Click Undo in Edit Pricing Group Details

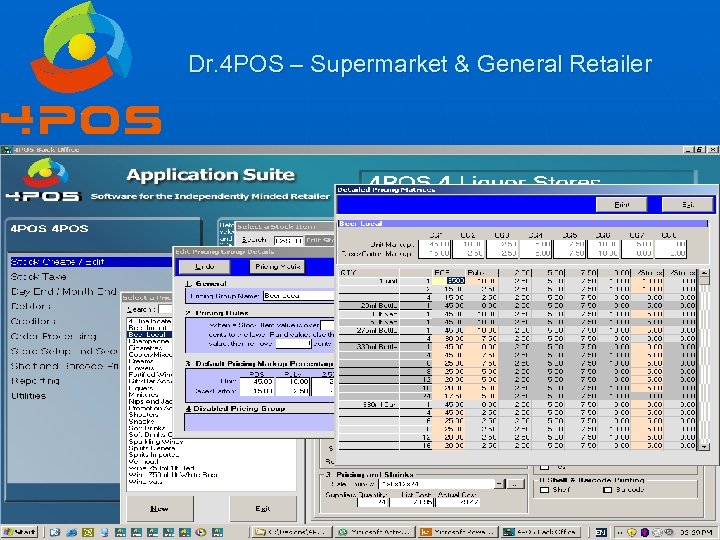coord(204,267)
